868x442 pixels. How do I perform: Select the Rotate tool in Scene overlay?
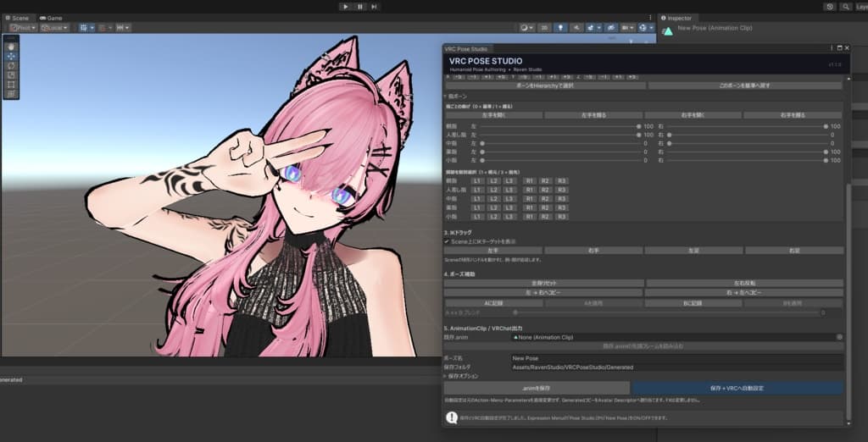11,66
